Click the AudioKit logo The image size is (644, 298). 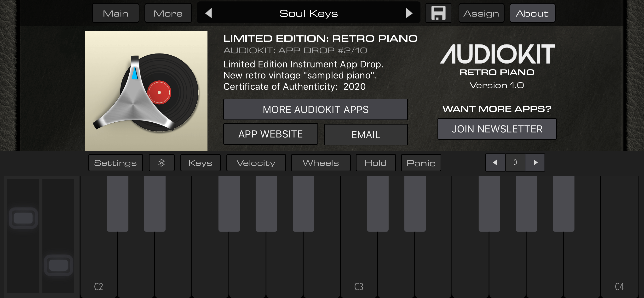pos(497,54)
